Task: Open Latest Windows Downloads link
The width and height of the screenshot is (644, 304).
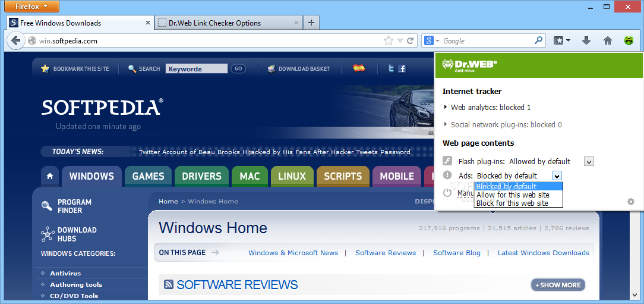Action: click(x=544, y=253)
